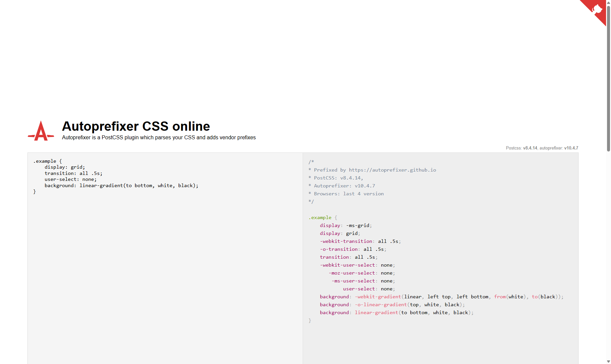Click the input CSS editor pane

point(165,258)
